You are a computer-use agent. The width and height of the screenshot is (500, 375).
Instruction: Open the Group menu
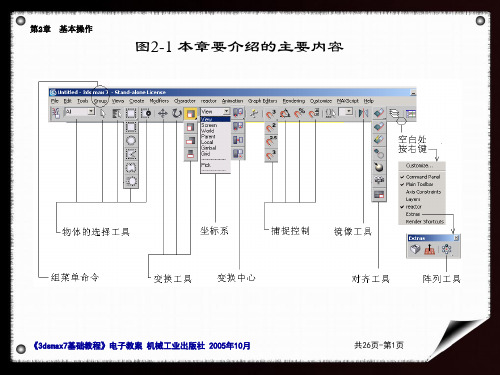pyautogui.click(x=100, y=101)
